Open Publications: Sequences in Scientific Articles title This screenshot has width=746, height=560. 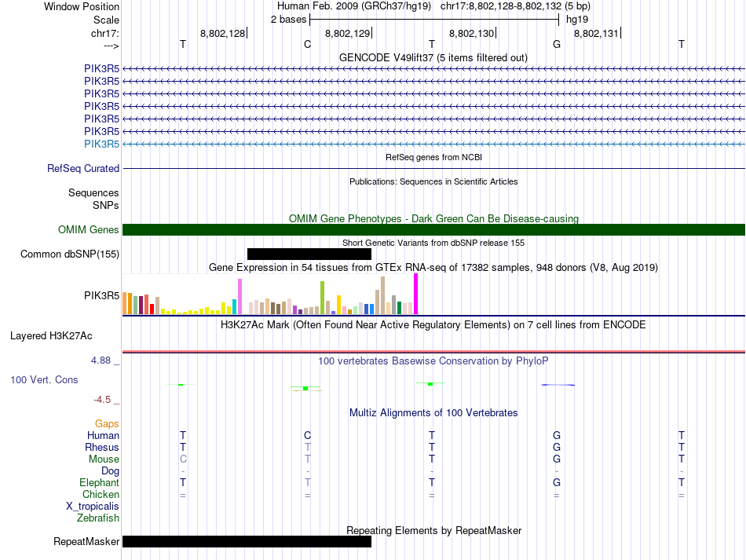(433, 181)
